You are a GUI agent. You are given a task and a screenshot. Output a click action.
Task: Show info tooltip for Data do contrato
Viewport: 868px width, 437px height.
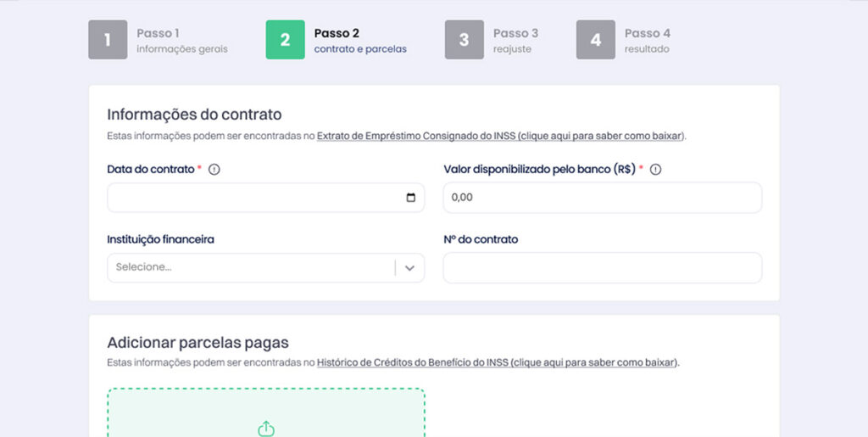tap(214, 170)
